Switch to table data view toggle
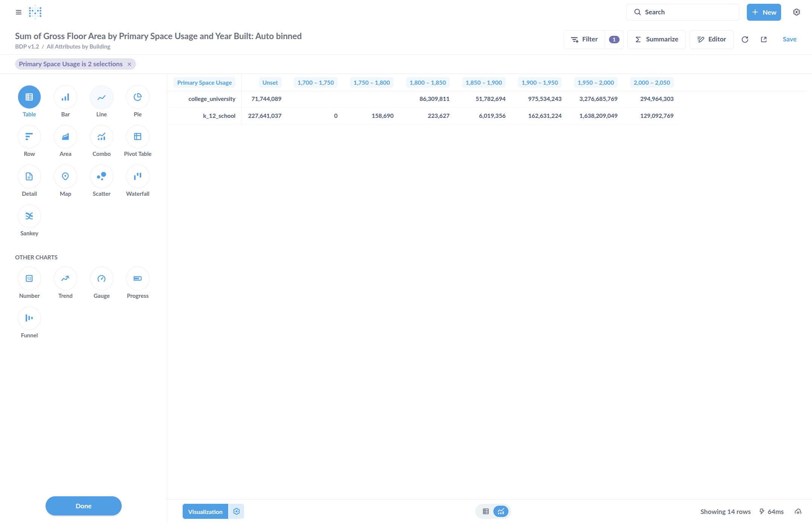 486,511
